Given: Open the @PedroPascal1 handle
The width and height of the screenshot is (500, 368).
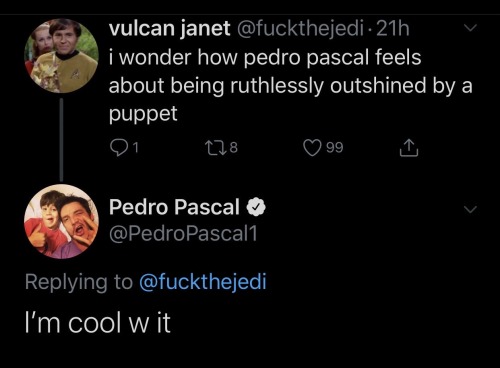Looking at the screenshot, I should pyautogui.click(x=183, y=234).
